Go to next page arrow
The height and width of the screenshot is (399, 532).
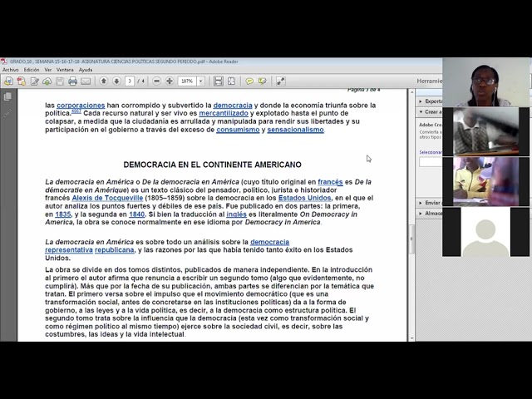(x=116, y=81)
